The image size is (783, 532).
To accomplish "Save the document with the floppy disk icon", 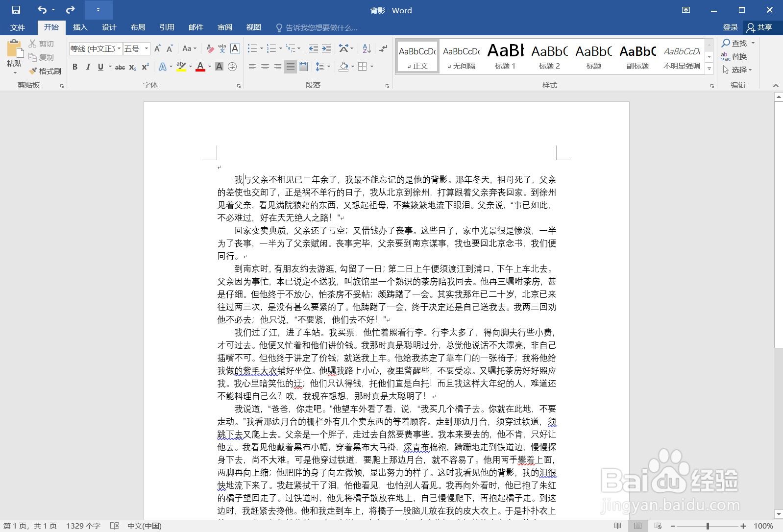I will tap(16, 10).
